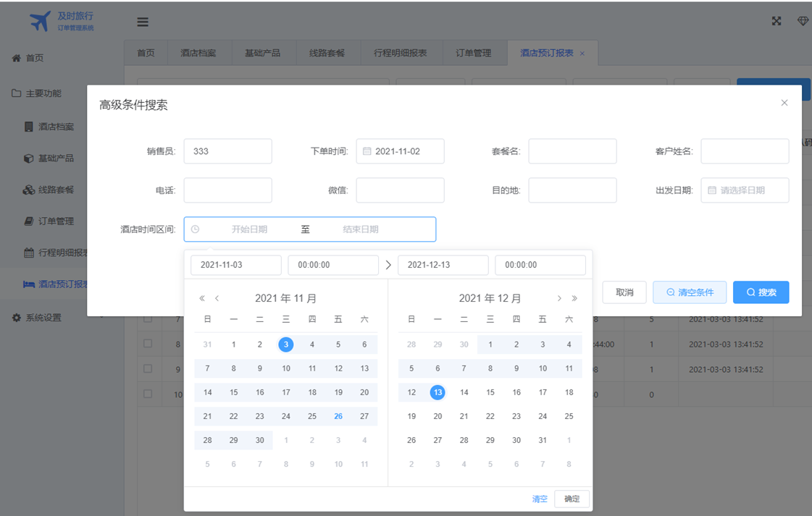Select November 3 in left calendar
812x516 pixels.
pos(286,344)
